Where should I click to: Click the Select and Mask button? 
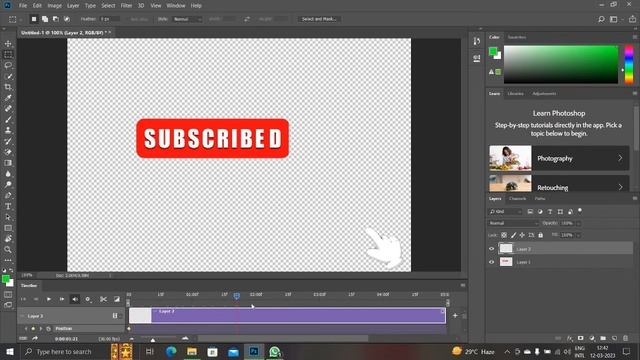coord(319,19)
